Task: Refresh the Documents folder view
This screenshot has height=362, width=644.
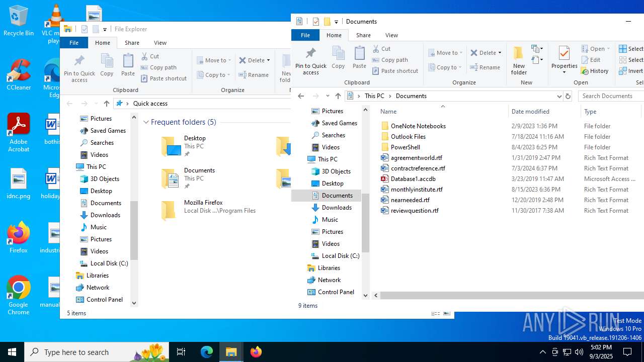Action: click(568, 96)
